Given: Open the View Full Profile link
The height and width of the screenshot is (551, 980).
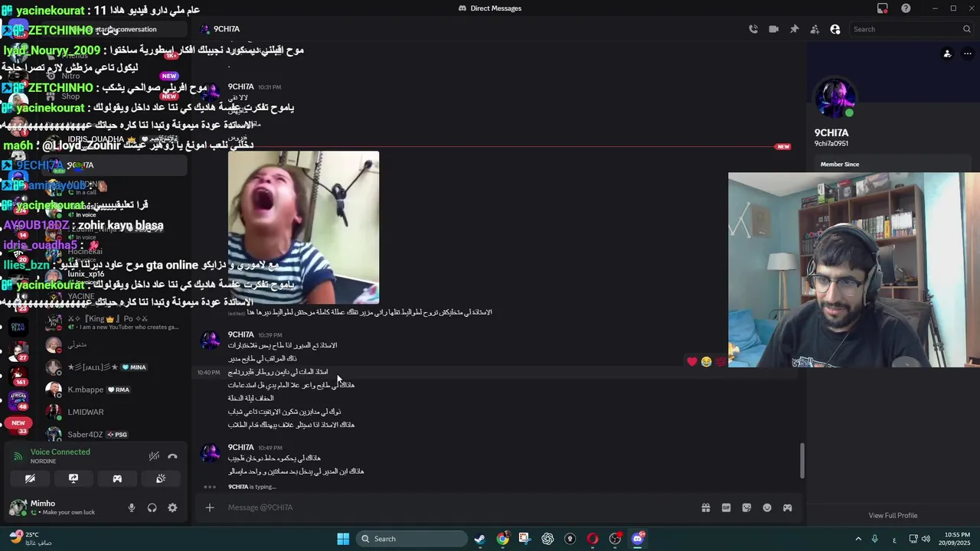Looking at the screenshot, I should click(x=893, y=515).
